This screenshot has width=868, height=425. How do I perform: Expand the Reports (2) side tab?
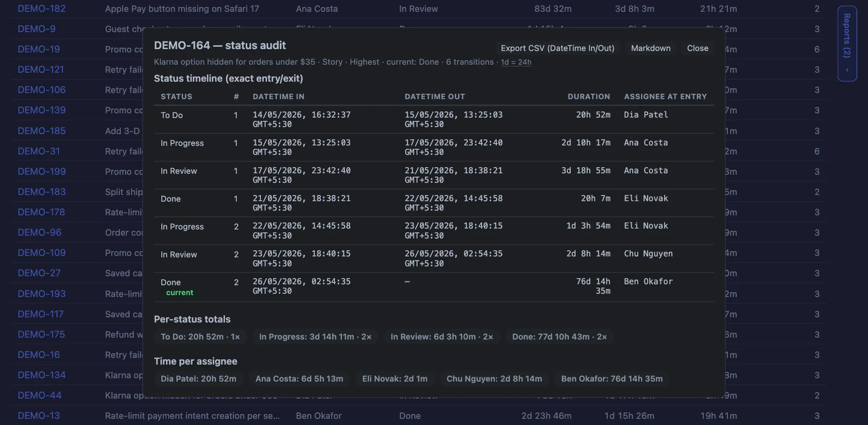pyautogui.click(x=847, y=43)
